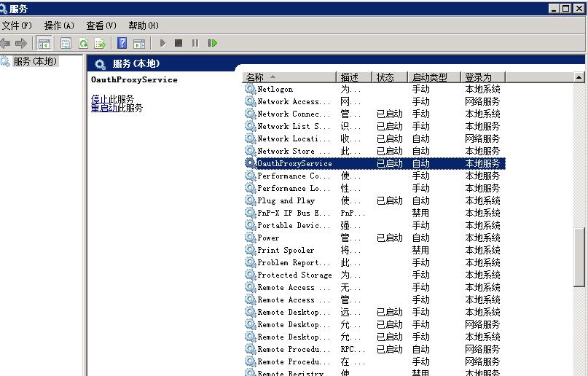Click 已启动 status of Power service
This screenshot has height=376, width=588.
pos(390,238)
